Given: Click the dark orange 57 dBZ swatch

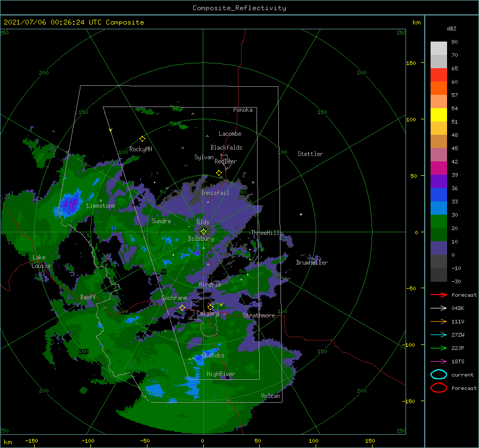Looking at the screenshot, I should (439, 88).
